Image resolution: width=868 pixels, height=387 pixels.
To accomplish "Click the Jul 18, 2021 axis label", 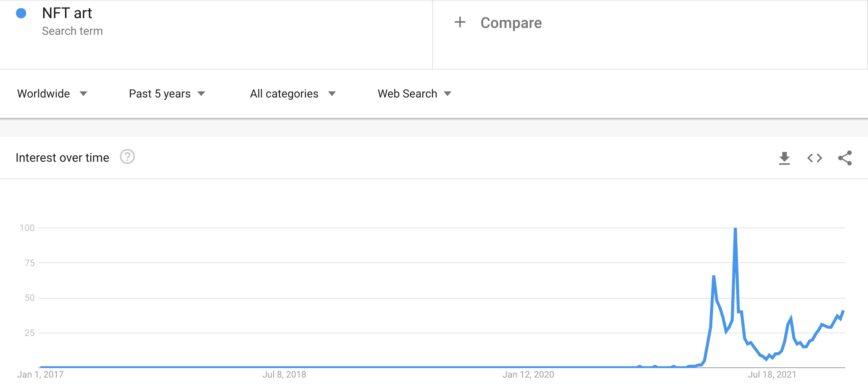I will coord(772,375).
